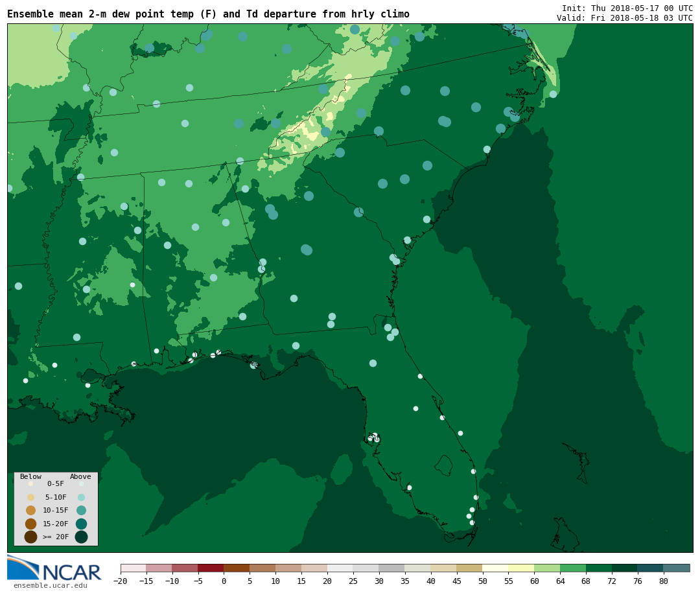
Task: Pick the slate swatch right of 80
Action: 677,568
